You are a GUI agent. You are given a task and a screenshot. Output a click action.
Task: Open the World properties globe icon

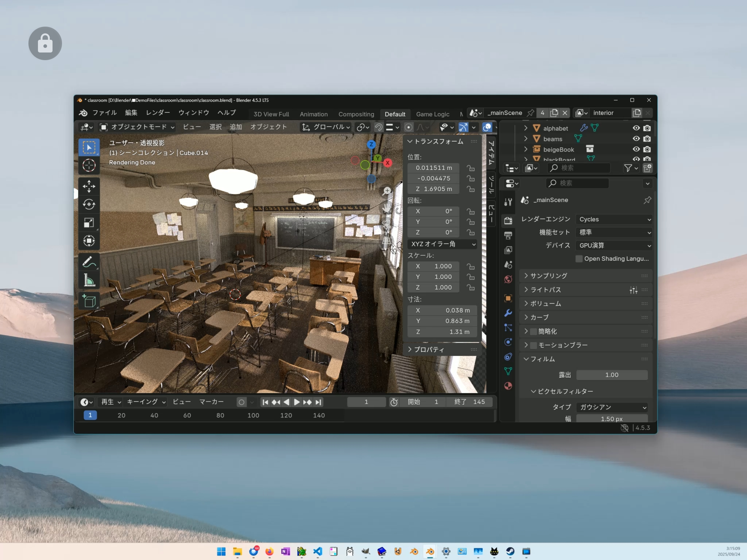(508, 279)
